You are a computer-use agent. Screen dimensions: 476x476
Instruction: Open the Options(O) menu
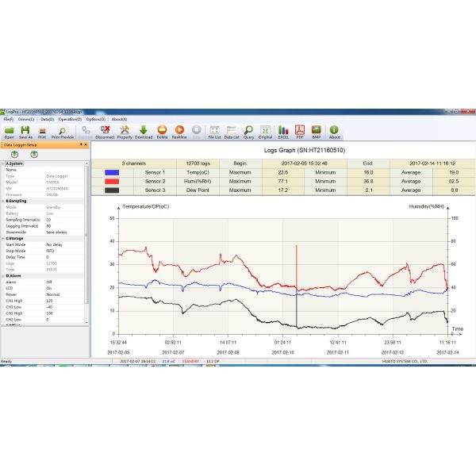pyautogui.click(x=96, y=119)
